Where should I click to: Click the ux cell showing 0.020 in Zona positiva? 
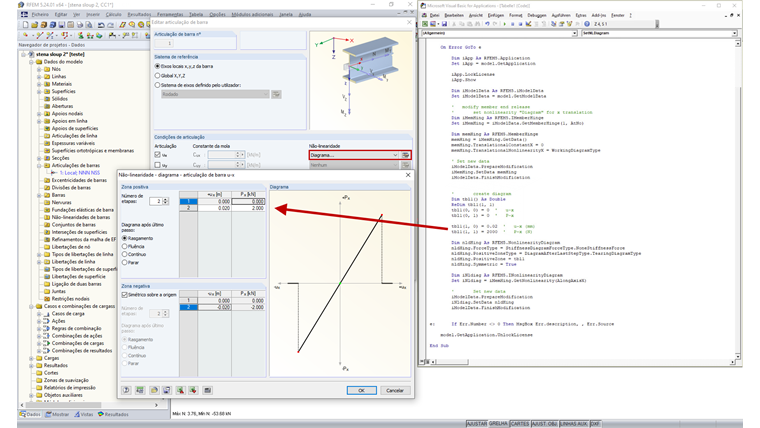click(x=214, y=208)
